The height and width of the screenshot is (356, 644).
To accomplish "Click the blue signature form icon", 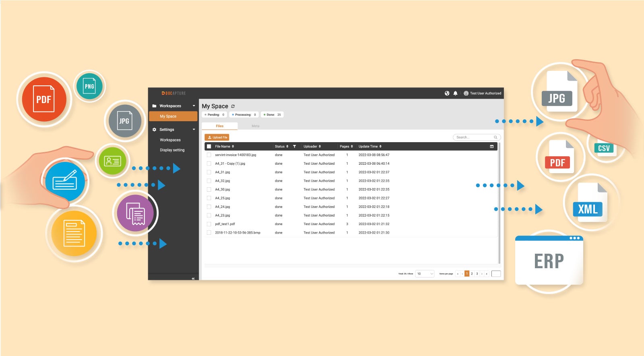I will [65, 182].
